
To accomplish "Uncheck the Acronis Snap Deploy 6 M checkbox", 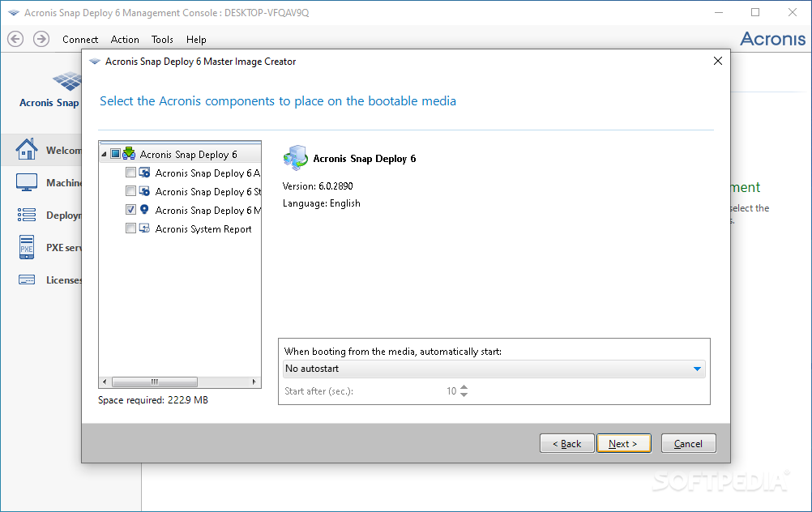I will click(x=130, y=209).
